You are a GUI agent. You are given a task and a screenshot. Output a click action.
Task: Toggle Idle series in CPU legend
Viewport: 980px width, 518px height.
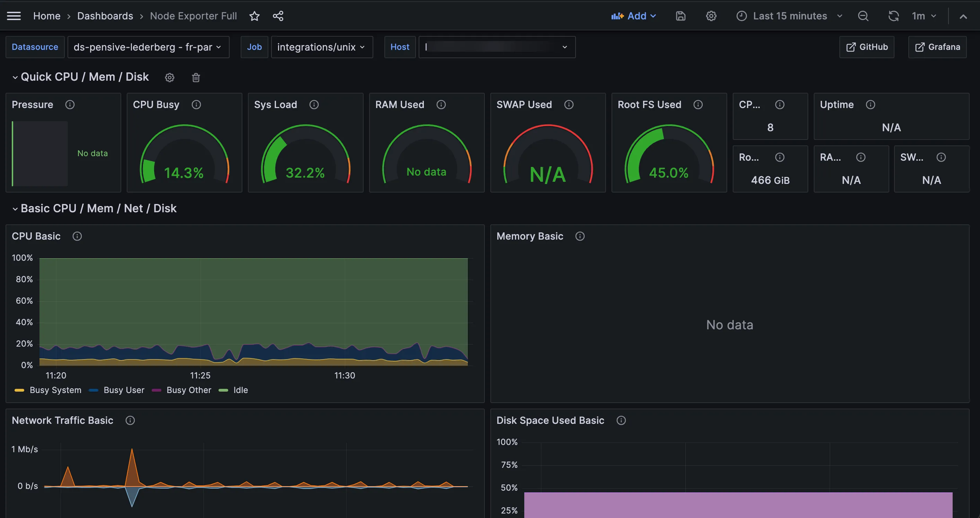click(240, 390)
